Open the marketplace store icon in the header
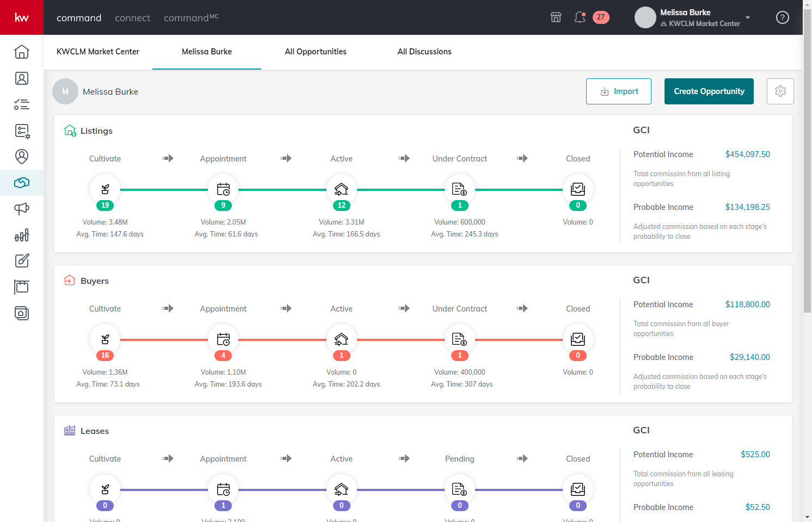This screenshot has height=522, width=812. pos(556,17)
